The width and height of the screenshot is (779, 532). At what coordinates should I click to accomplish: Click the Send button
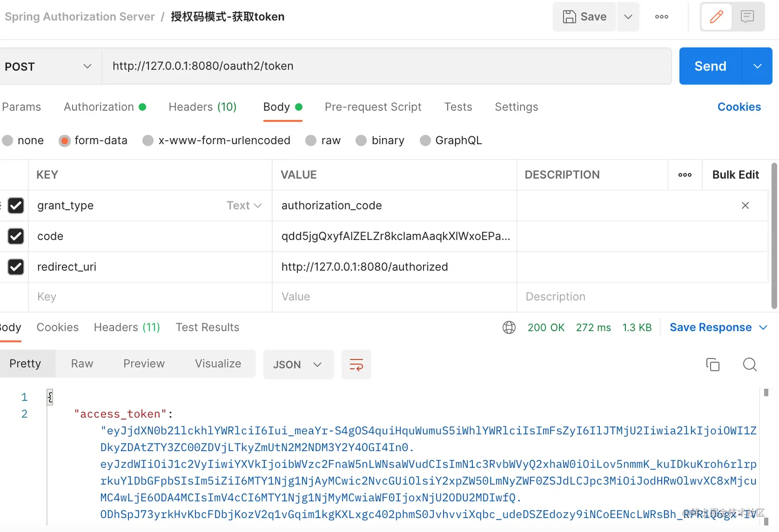click(709, 66)
